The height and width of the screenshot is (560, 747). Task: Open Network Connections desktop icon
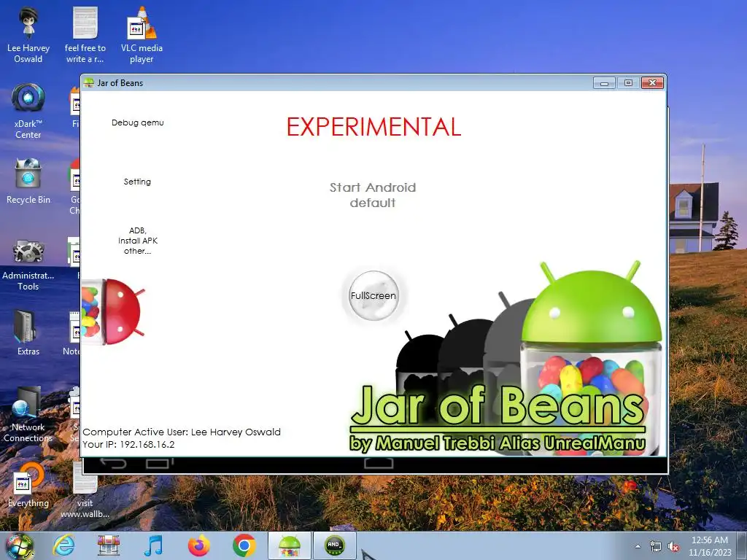(x=28, y=415)
